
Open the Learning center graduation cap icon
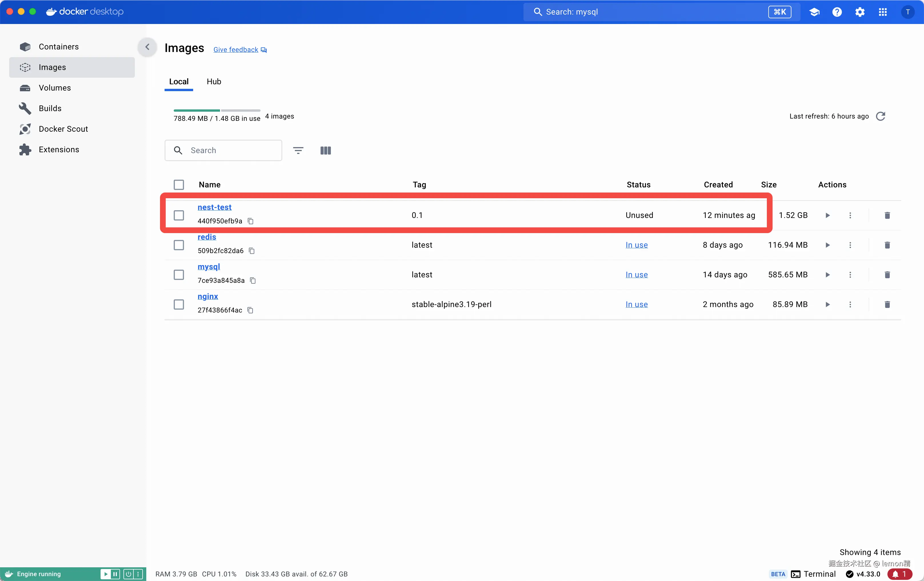point(814,12)
